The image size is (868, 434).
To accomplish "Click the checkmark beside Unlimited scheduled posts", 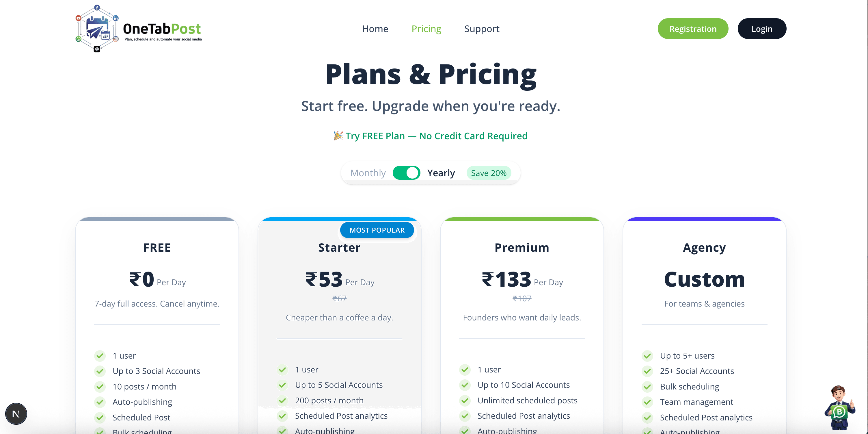I will [465, 400].
